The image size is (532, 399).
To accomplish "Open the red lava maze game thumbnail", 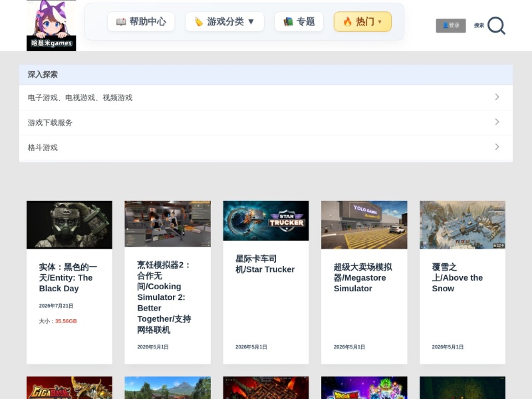I will [266, 388].
